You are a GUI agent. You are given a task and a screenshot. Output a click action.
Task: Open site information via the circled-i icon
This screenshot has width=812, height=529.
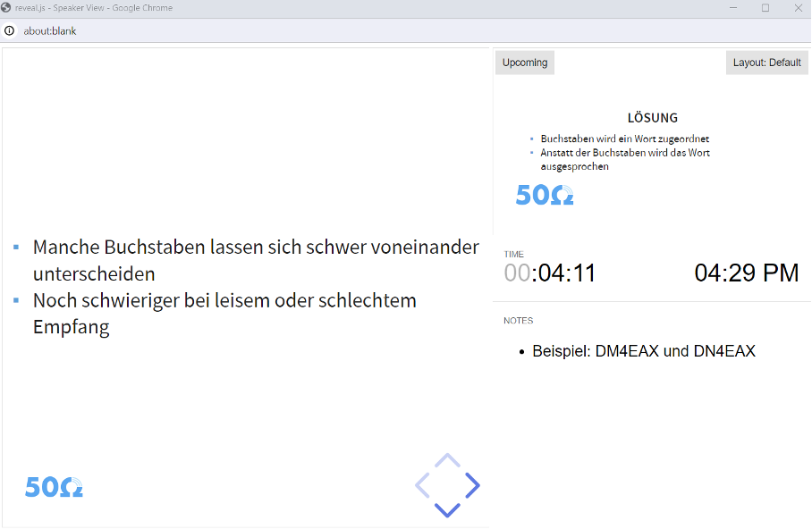coord(9,29)
